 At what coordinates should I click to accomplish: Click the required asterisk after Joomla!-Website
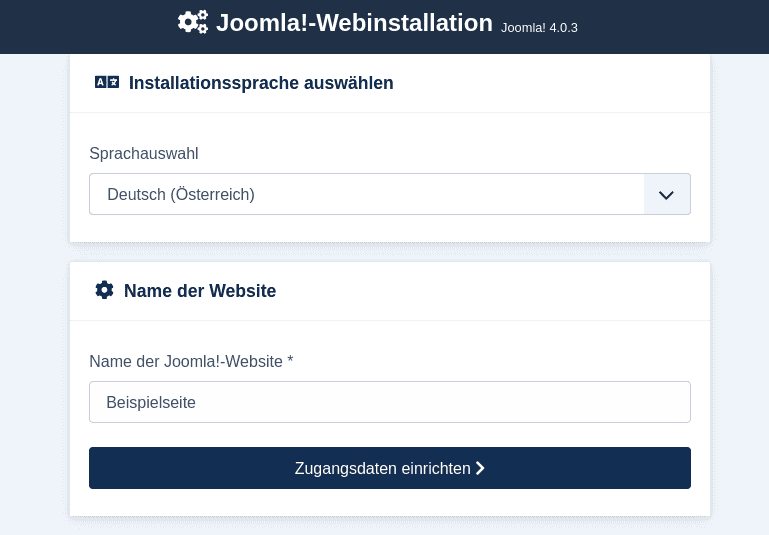tap(290, 361)
